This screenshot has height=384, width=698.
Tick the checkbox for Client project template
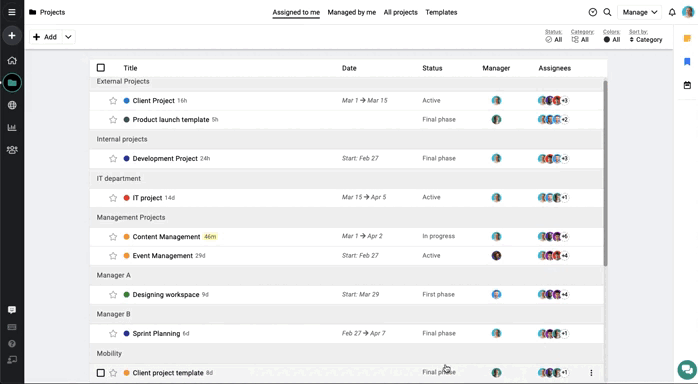pyautogui.click(x=101, y=373)
